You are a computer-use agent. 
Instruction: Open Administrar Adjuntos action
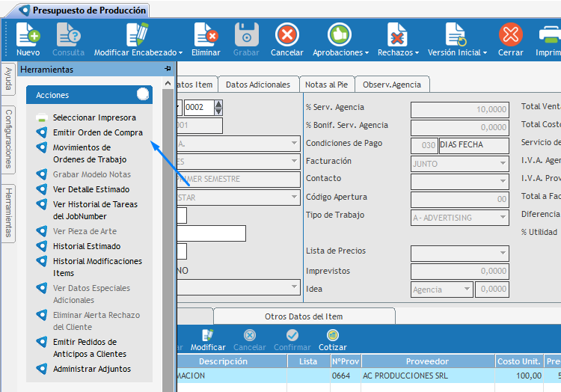pyautogui.click(x=91, y=369)
